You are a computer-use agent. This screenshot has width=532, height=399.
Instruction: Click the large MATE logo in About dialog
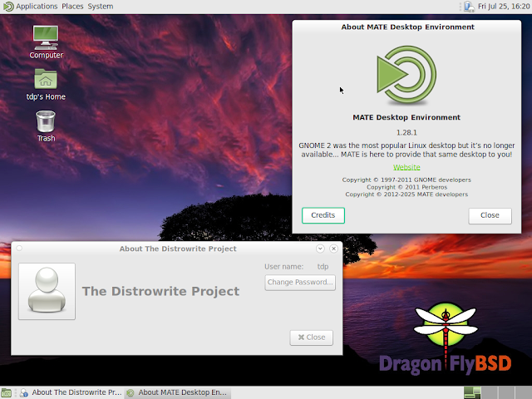pyautogui.click(x=406, y=75)
